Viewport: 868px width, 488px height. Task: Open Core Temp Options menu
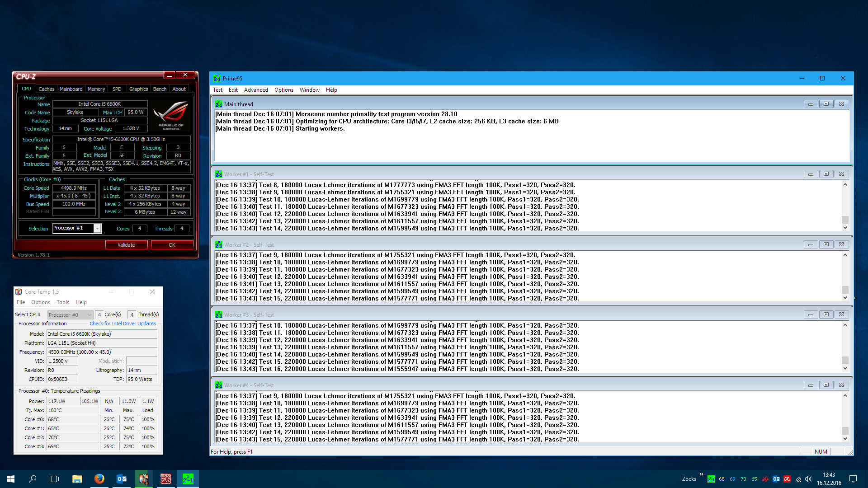point(41,302)
